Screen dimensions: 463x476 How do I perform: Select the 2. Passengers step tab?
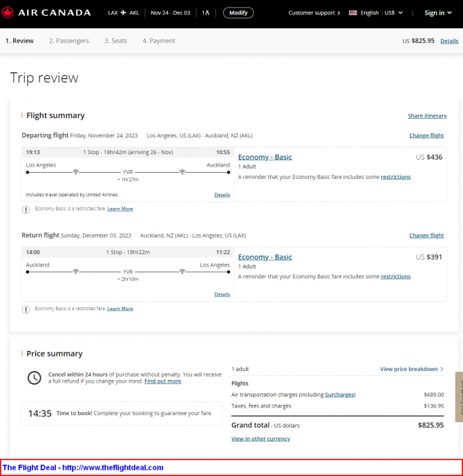(69, 41)
